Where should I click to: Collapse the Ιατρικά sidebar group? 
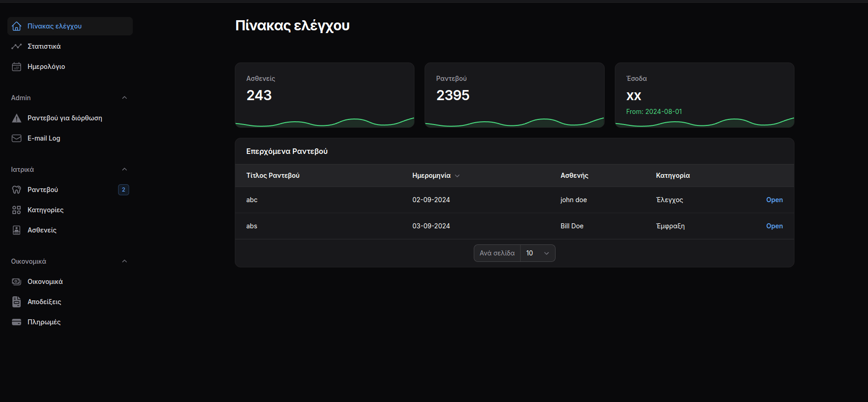tap(124, 170)
